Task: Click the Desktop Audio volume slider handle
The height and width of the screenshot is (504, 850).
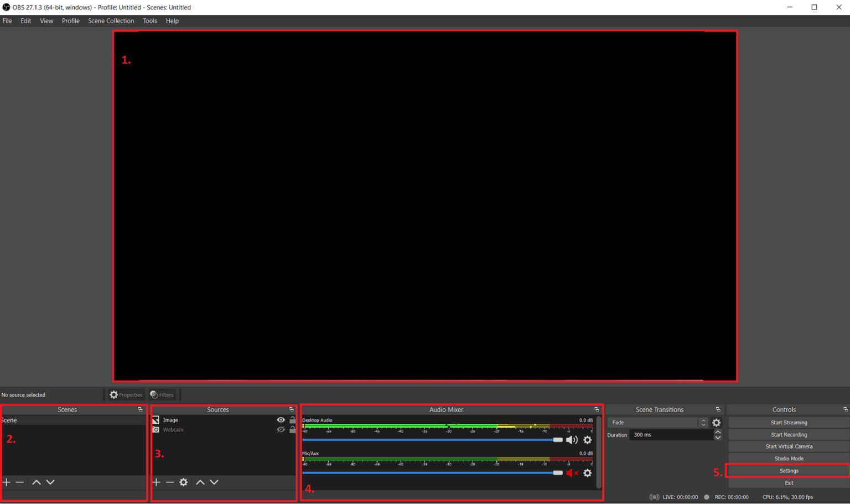Action: tap(558, 440)
